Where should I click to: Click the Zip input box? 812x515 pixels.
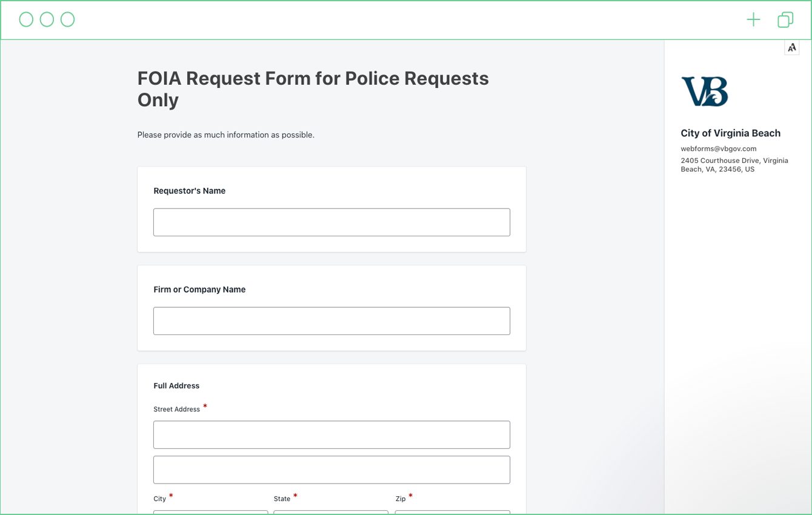[x=453, y=513]
